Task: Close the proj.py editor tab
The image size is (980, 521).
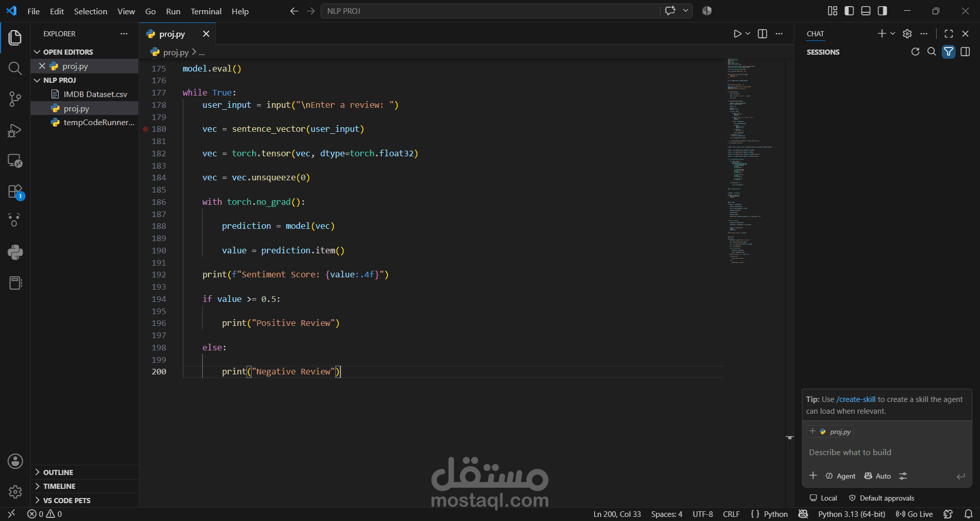Action: click(206, 34)
